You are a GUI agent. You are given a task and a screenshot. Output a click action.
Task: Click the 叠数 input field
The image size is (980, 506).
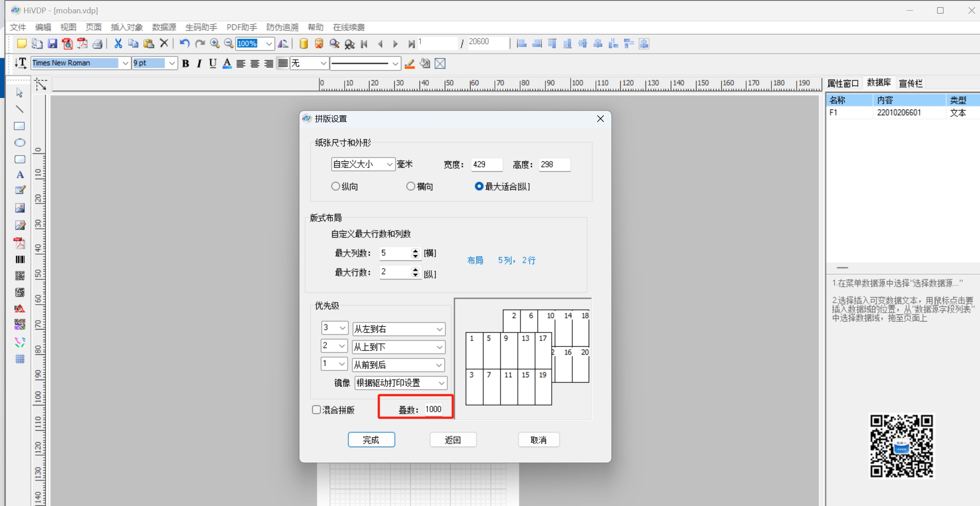point(433,409)
